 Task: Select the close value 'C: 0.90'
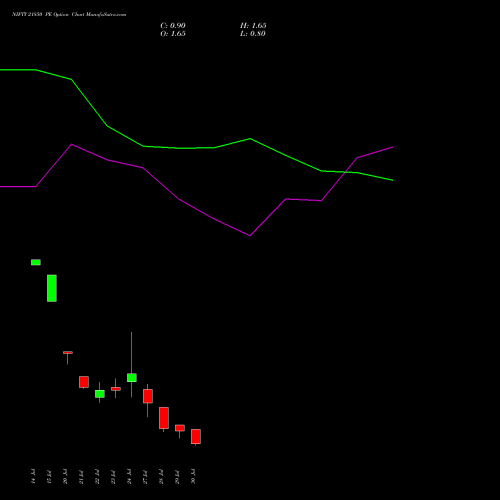pos(173,26)
